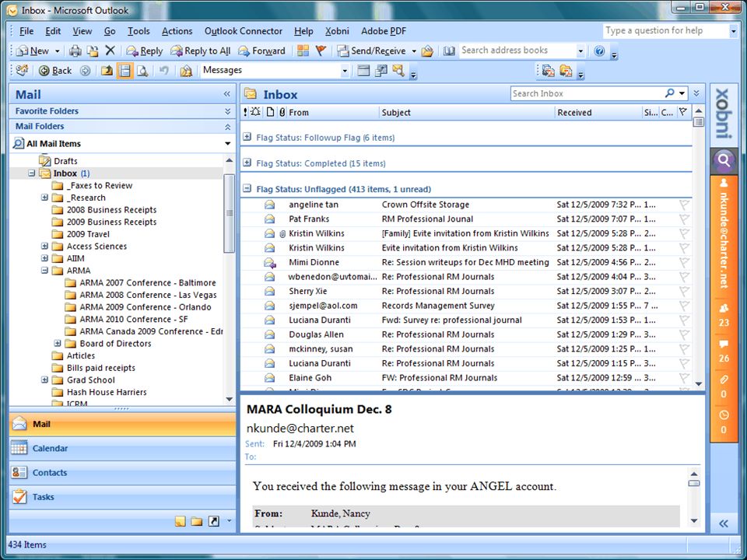
Task: Expand the Favorite Folders section
Action: [x=228, y=111]
